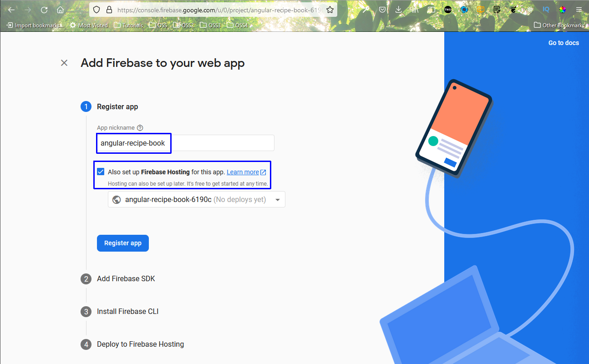
Task: Open the React developer tools extension
Action: [x=530, y=10]
